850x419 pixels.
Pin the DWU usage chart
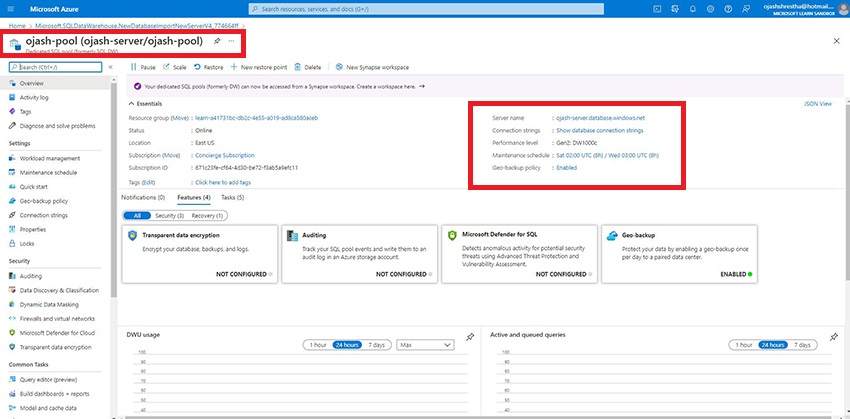click(x=471, y=337)
